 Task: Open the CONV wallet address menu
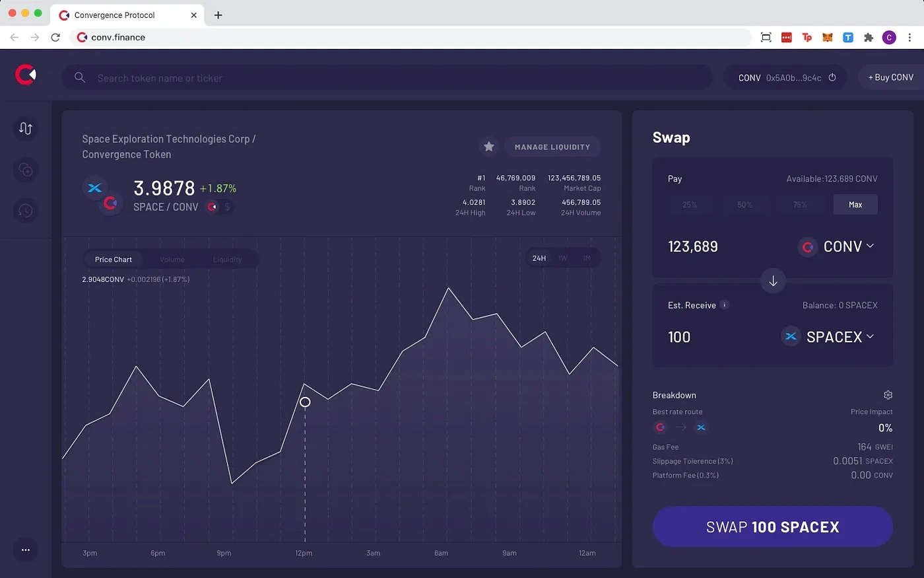785,77
